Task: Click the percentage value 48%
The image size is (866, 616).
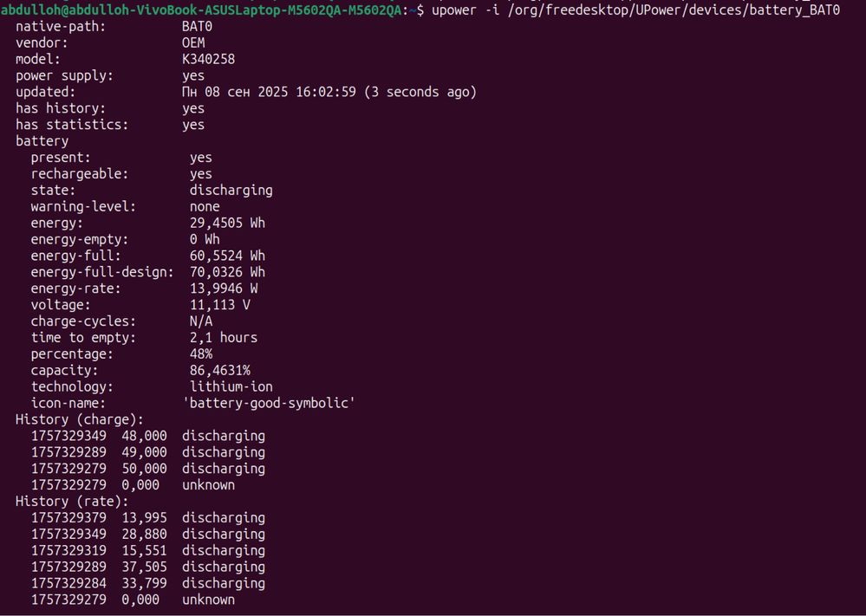Action: point(201,353)
